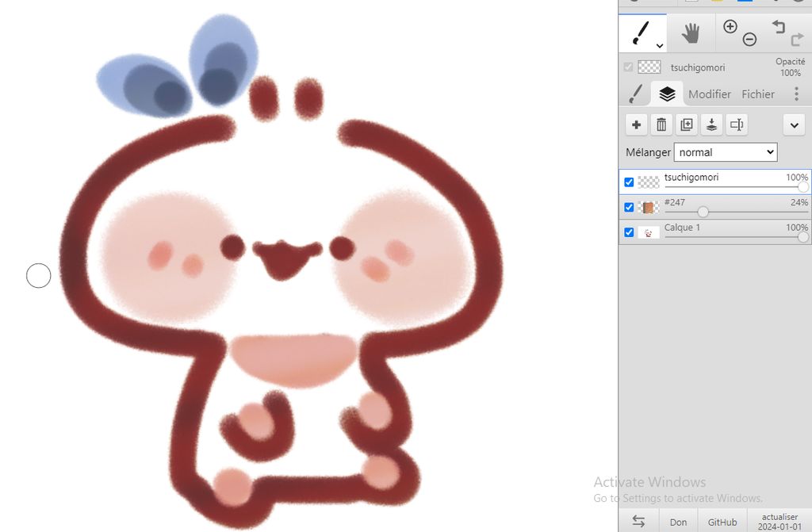Swap the panel side with arrows icon
Screen dimensions: 812x532
pyautogui.click(x=638, y=522)
